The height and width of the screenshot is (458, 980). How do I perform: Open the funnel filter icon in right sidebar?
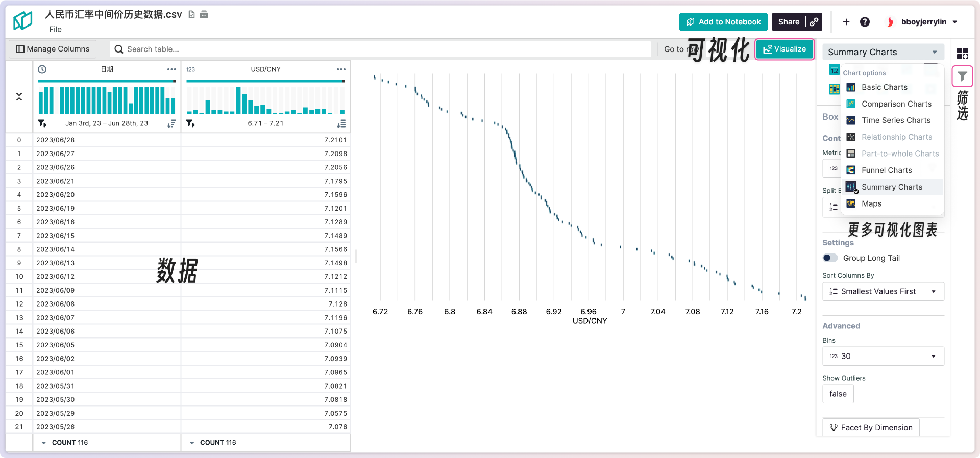(x=962, y=77)
